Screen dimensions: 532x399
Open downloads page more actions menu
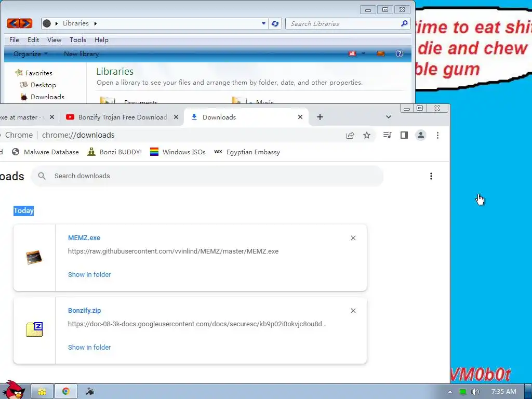[x=431, y=176]
